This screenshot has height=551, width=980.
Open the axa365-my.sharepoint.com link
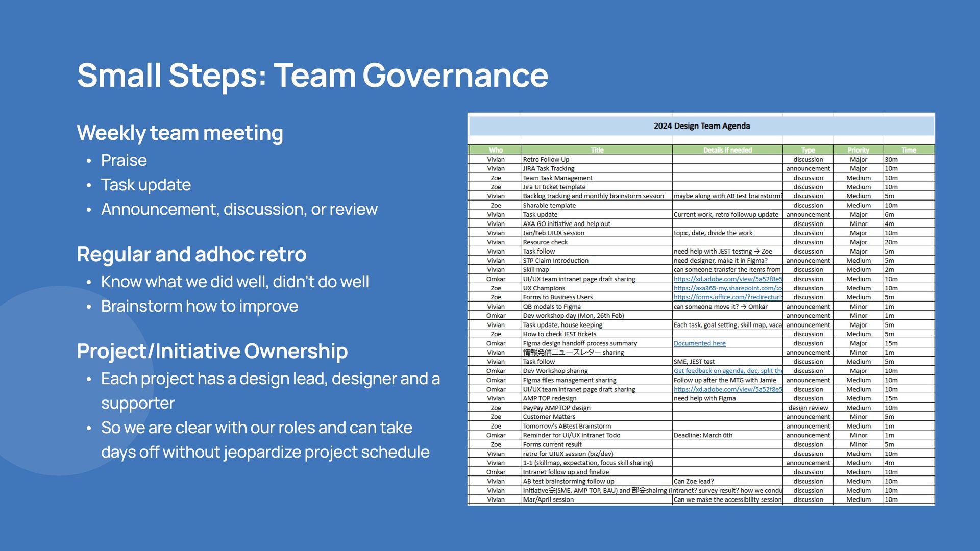pyautogui.click(x=727, y=288)
